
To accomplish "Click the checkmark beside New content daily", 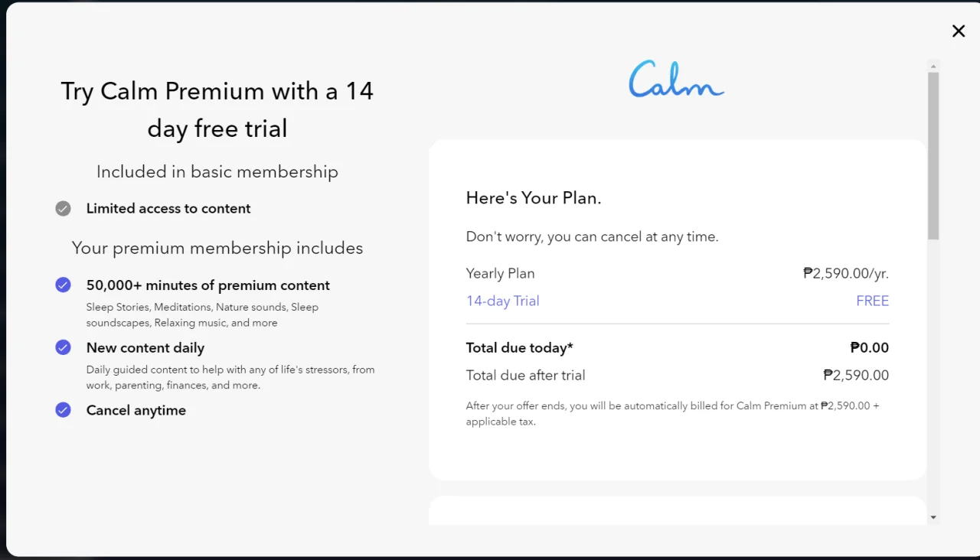I will (x=63, y=347).
